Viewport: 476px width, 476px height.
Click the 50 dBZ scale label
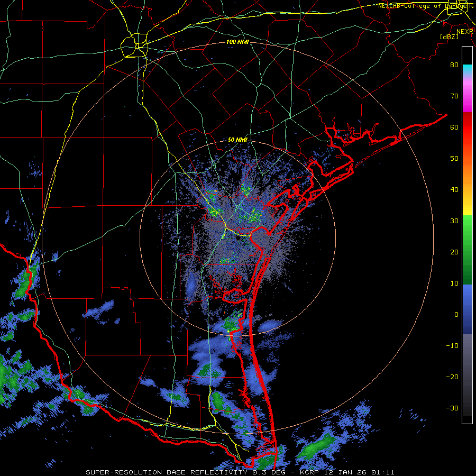point(454,159)
